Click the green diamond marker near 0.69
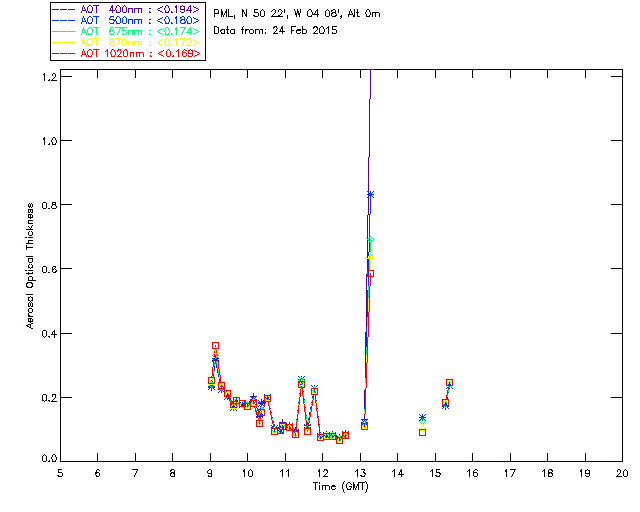The width and height of the screenshot is (640, 512). (x=371, y=240)
